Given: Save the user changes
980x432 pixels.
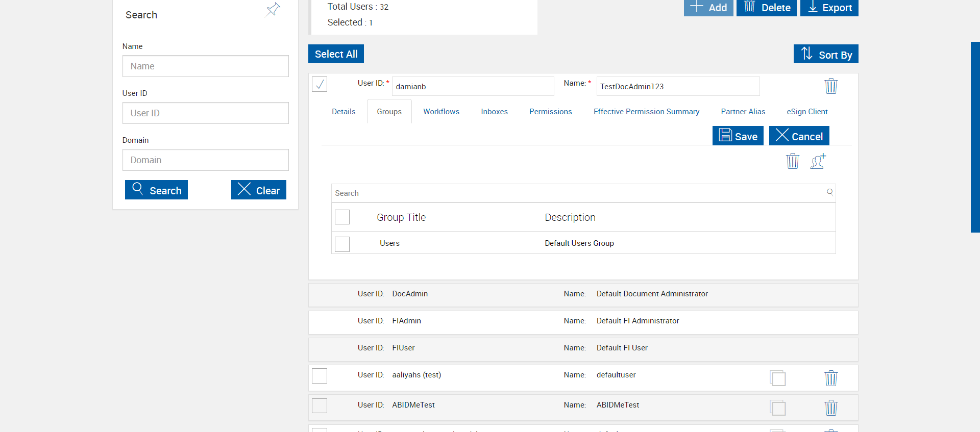Looking at the screenshot, I should point(738,136).
